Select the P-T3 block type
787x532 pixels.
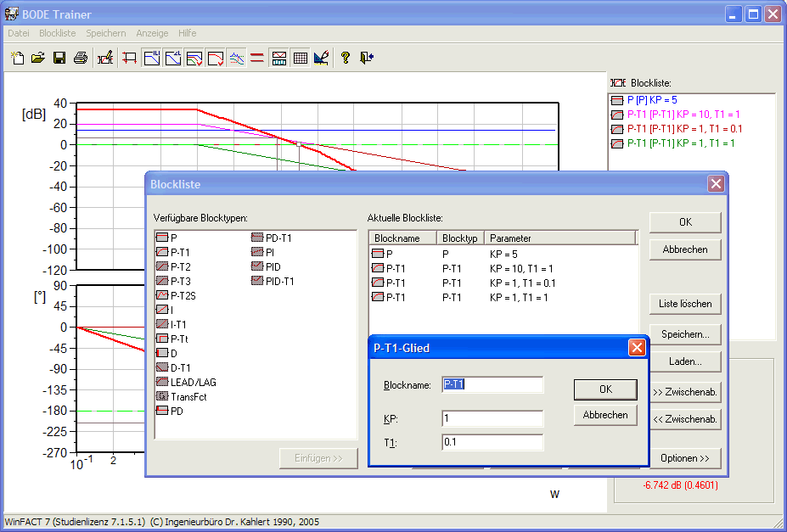(174, 282)
